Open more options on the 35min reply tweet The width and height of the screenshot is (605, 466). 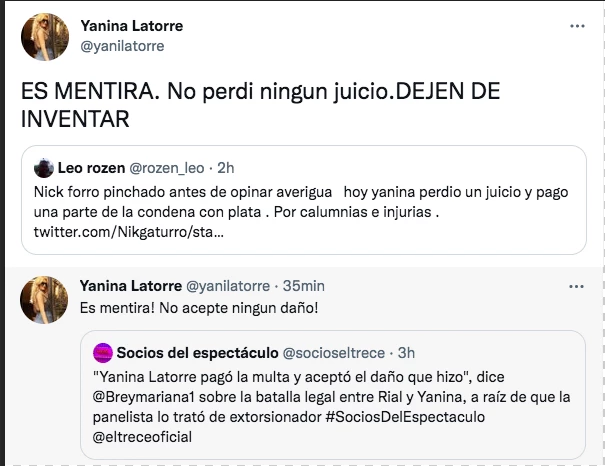[x=576, y=287]
